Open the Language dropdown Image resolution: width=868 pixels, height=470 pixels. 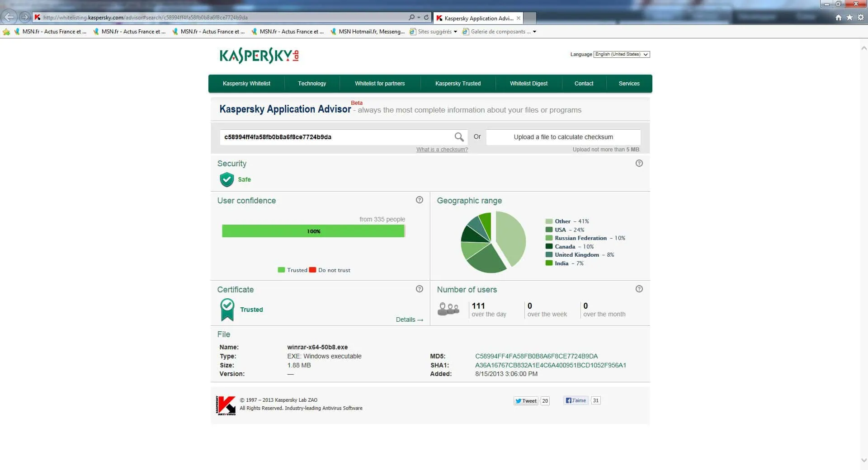point(622,54)
